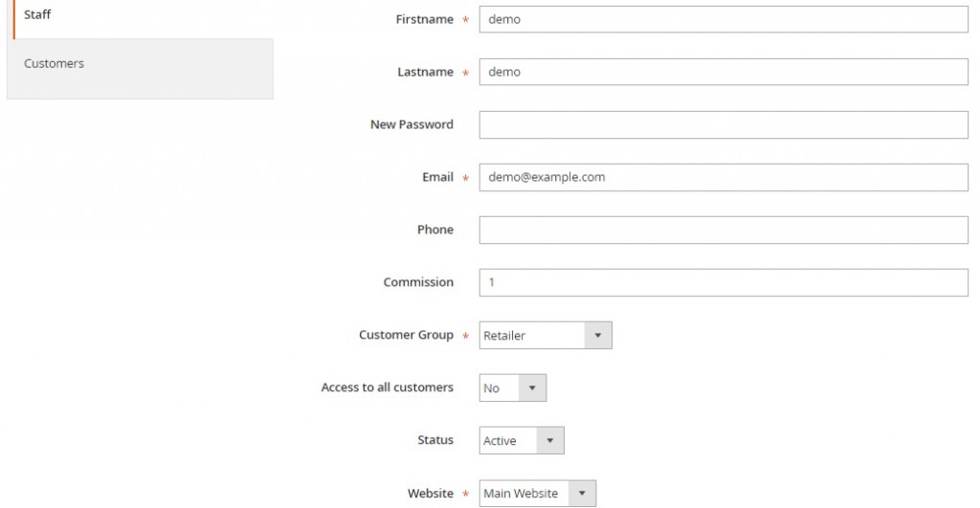This screenshot has width=980, height=508.
Task: Focus the Commission input field
Action: 724,282
